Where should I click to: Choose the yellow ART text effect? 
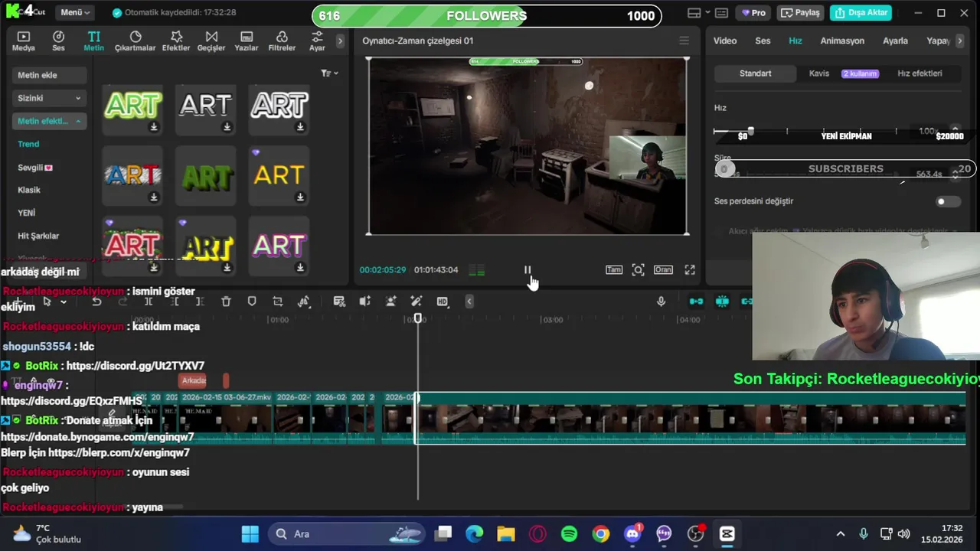279,176
